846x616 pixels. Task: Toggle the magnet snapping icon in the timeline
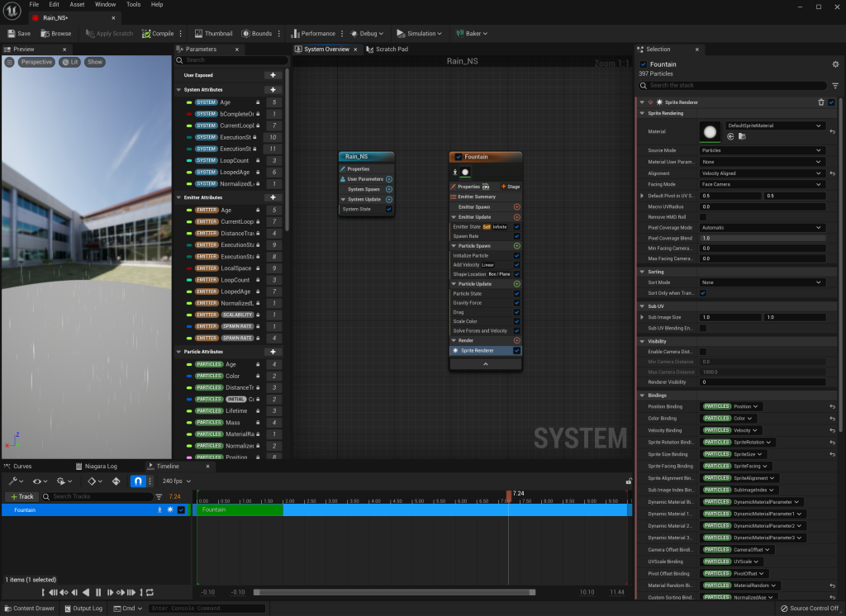click(x=139, y=481)
